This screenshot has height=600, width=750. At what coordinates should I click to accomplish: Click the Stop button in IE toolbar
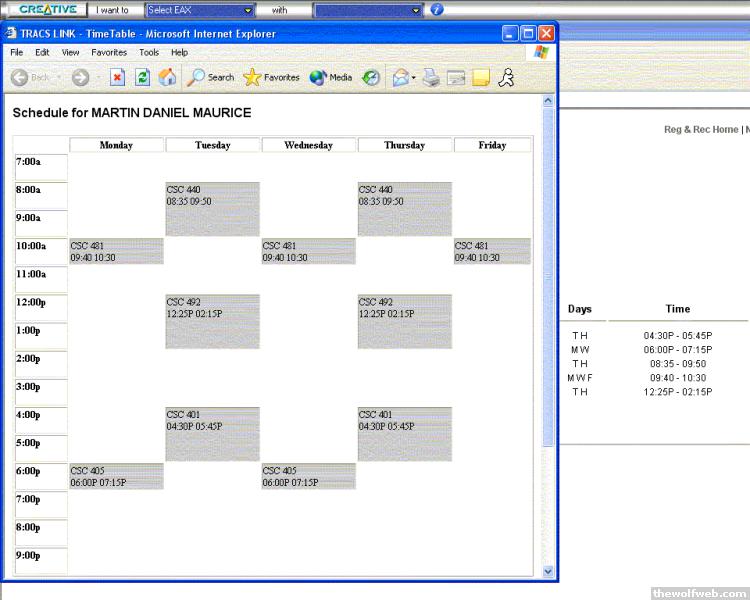[117, 77]
